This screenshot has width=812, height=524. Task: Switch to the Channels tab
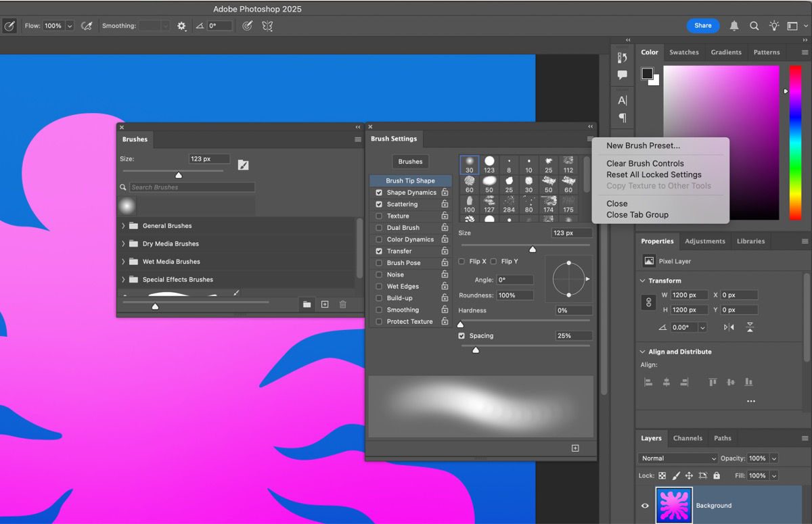687,438
